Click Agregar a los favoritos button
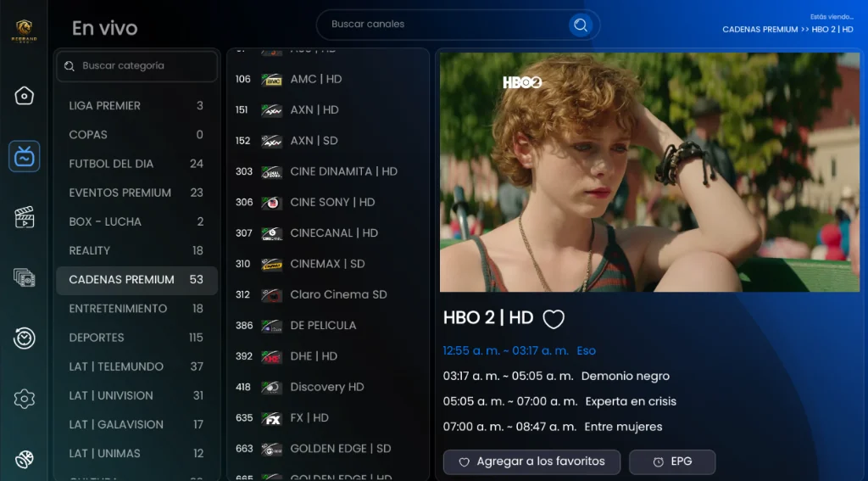The width and height of the screenshot is (868, 481). coord(531,461)
